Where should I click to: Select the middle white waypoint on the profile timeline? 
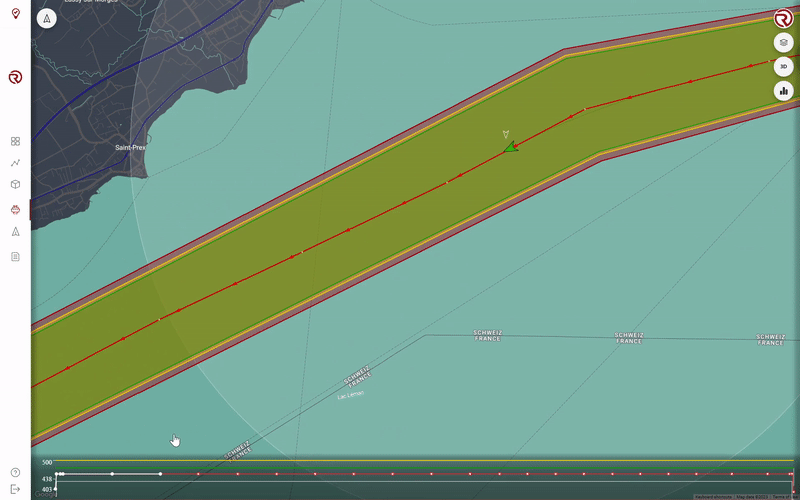(x=112, y=474)
